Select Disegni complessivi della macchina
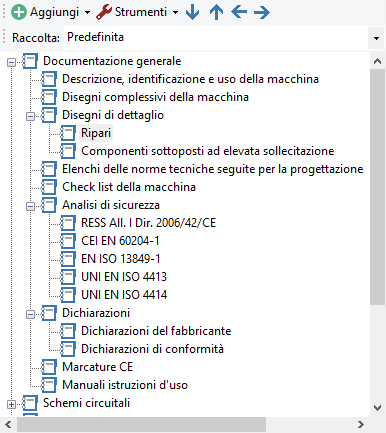This screenshot has width=386, height=433. pos(155,97)
